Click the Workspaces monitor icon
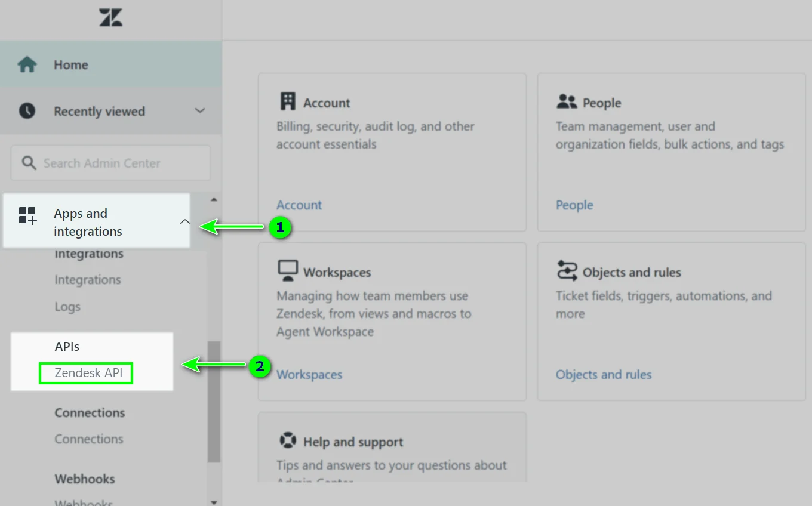Image resolution: width=812 pixels, height=506 pixels. [x=287, y=270]
